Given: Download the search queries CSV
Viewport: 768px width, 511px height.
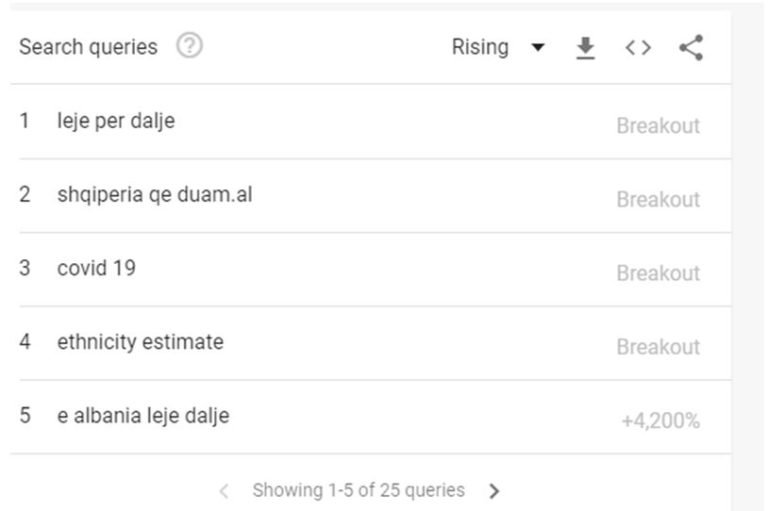Looking at the screenshot, I should [586, 47].
